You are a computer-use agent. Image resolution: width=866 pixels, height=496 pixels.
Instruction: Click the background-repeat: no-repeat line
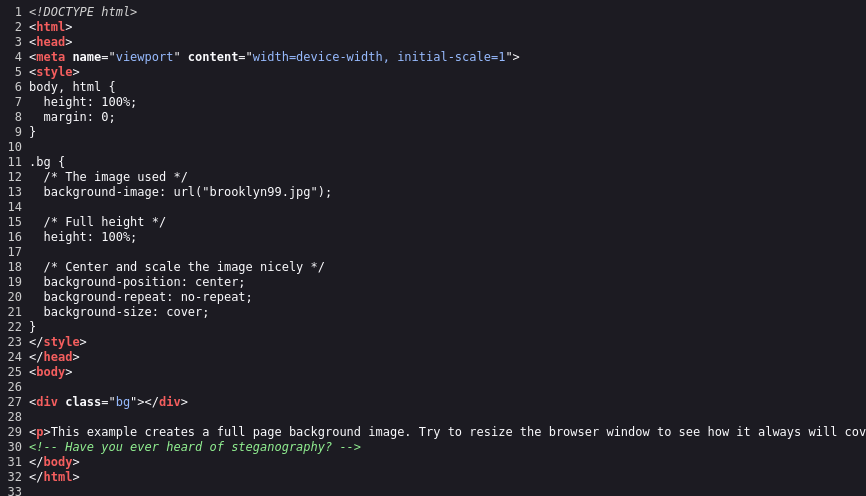click(147, 297)
